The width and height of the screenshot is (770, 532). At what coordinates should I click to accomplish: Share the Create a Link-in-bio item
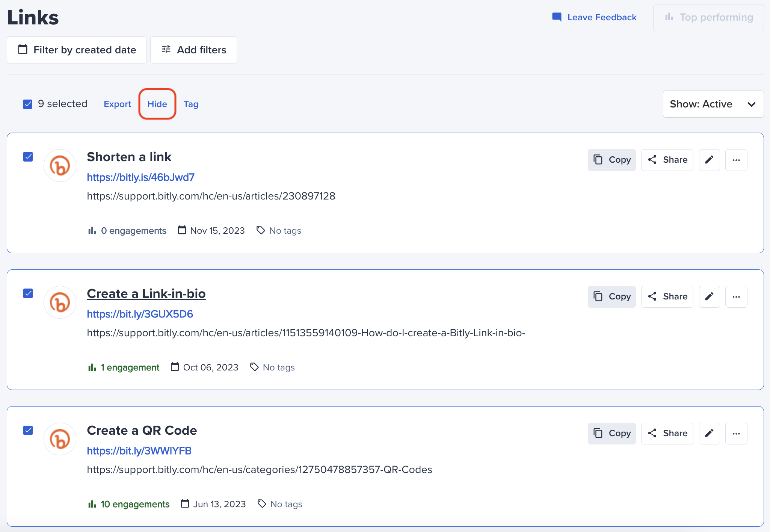[667, 297]
